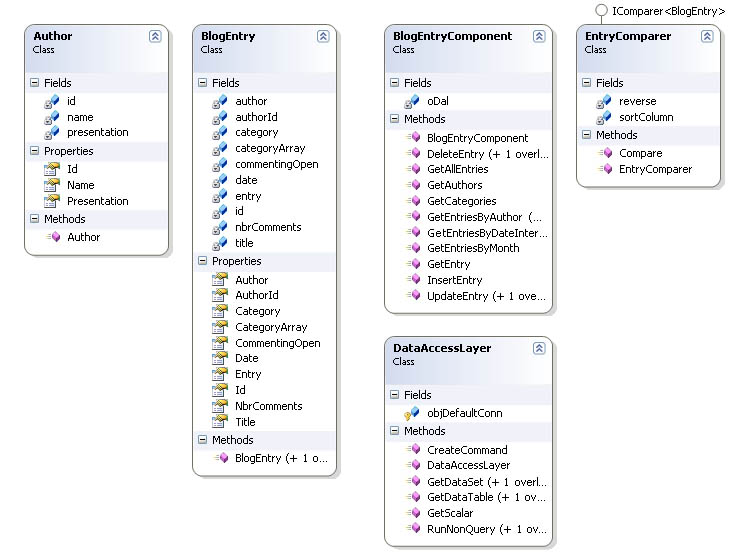Click property icon beside CommentingOpen
This screenshot has width=738, height=558.
(220, 343)
